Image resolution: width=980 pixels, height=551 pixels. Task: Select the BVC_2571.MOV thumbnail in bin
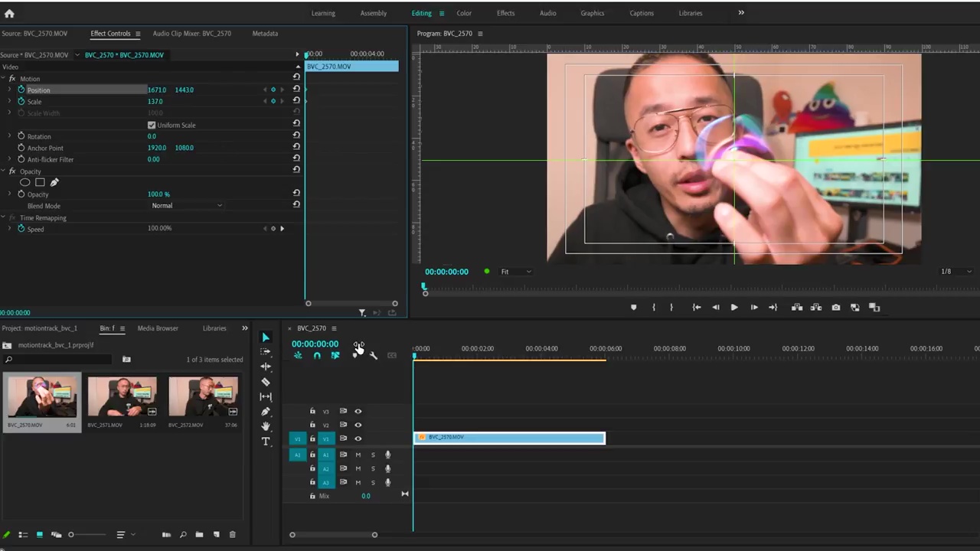(x=122, y=396)
